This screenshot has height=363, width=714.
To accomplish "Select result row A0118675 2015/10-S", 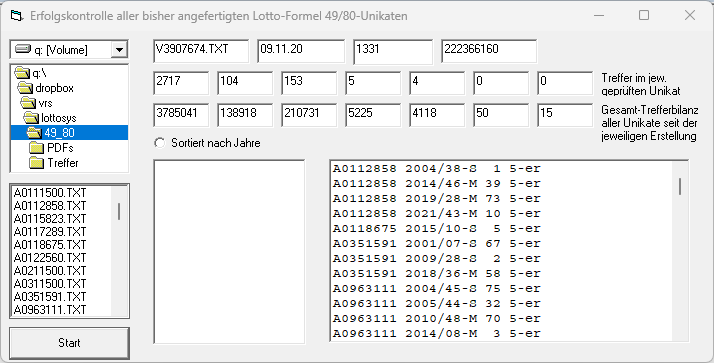I will coord(502,229).
